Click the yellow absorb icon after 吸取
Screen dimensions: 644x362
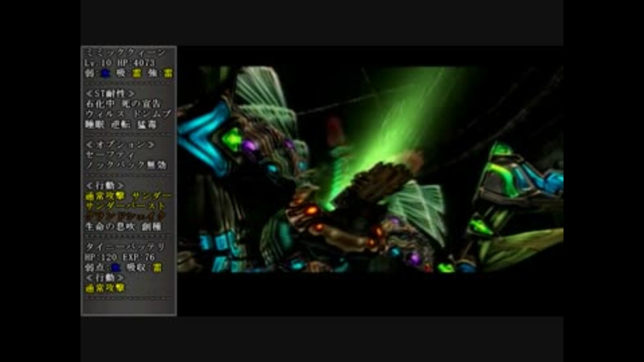click(157, 267)
